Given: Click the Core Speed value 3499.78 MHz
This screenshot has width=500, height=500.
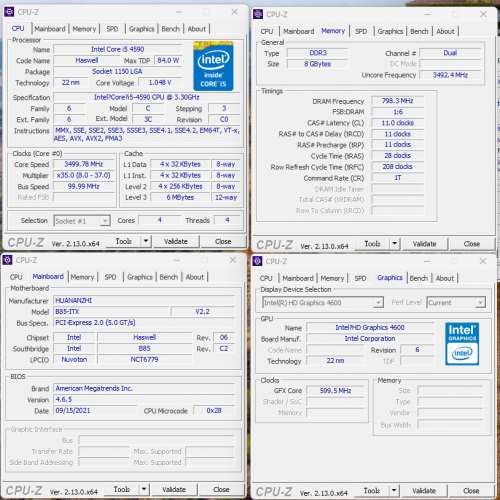Looking at the screenshot, I should pos(84,164).
